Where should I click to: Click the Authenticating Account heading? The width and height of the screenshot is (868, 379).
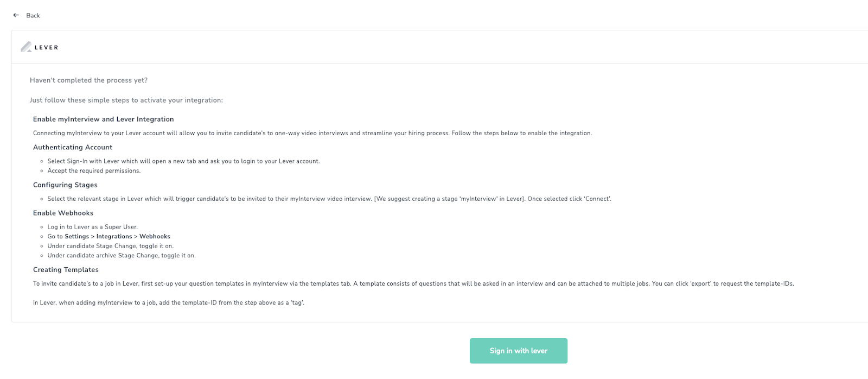(73, 147)
